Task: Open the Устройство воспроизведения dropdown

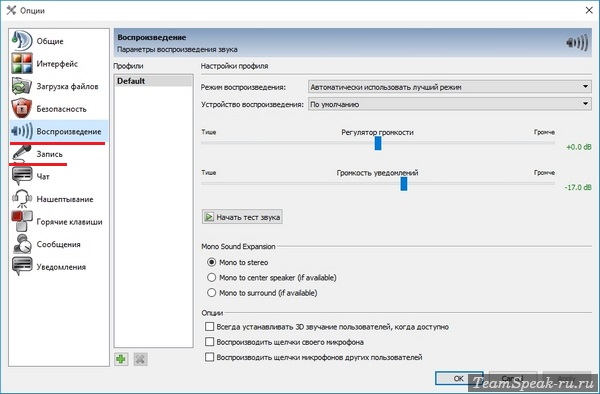Action: [x=450, y=104]
